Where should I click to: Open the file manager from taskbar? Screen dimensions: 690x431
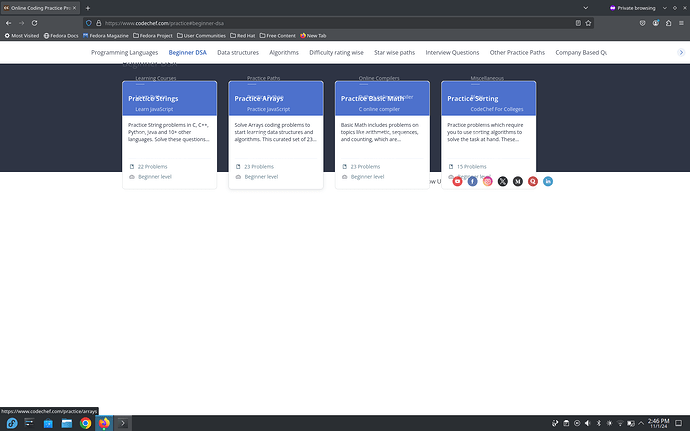(67, 423)
